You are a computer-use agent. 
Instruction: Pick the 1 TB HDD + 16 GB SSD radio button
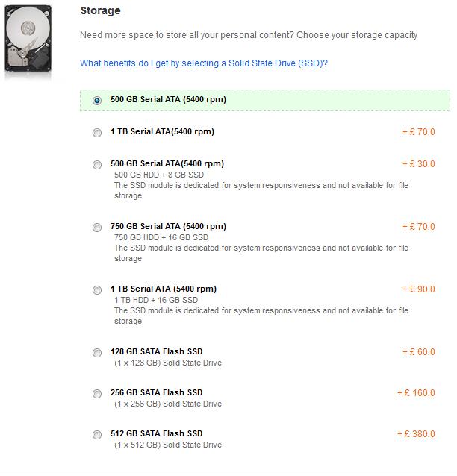tap(97, 290)
